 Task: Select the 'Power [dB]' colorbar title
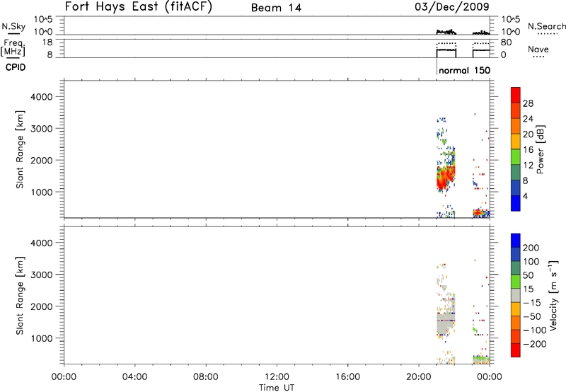tap(541, 149)
